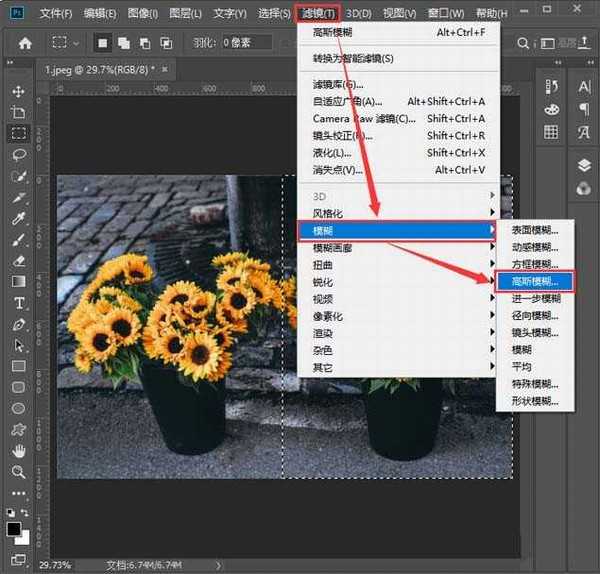The height and width of the screenshot is (574, 600).
Task: Select the Lasso tool
Action: click(18, 155)
